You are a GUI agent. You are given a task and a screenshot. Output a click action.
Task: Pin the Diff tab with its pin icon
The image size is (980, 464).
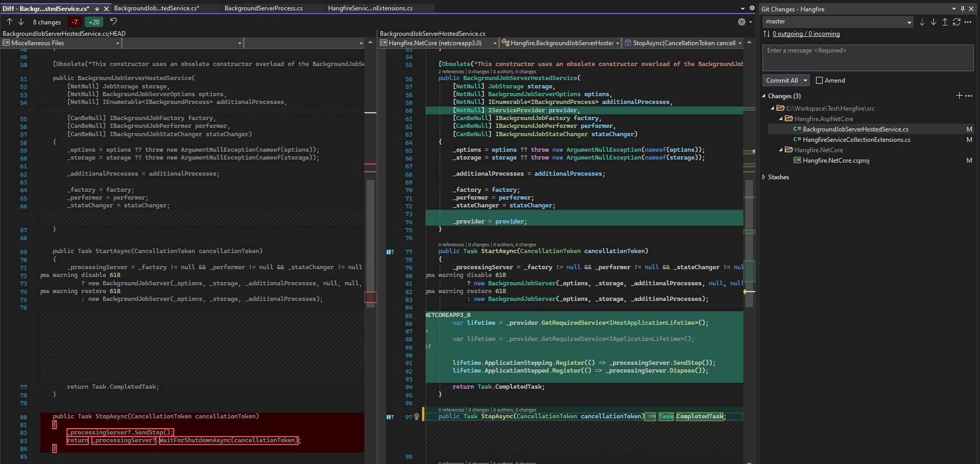click(x=97, y=9)
